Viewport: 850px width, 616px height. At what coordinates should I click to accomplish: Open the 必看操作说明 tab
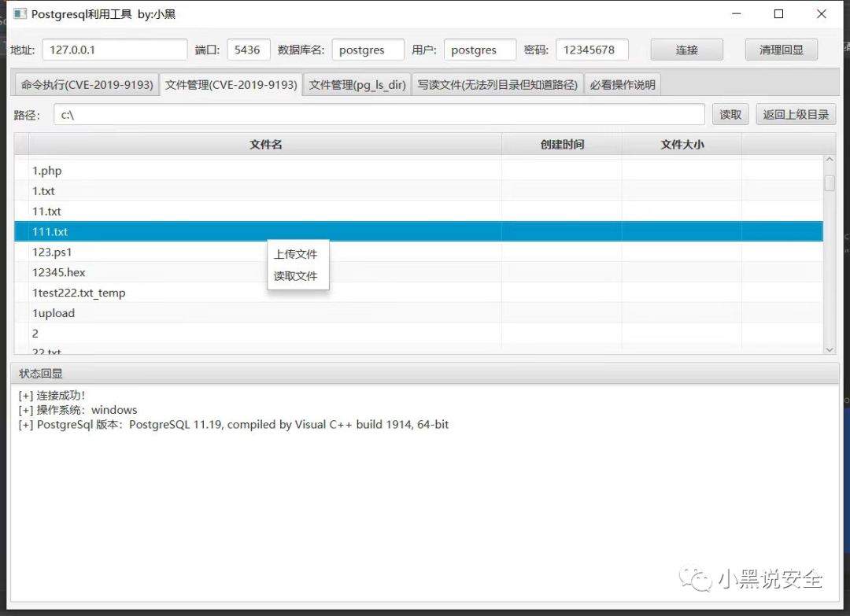coord(623,85)
